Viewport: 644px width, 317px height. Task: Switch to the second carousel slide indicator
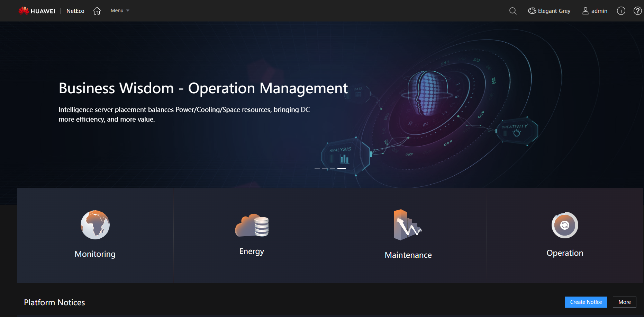point(325,168)
